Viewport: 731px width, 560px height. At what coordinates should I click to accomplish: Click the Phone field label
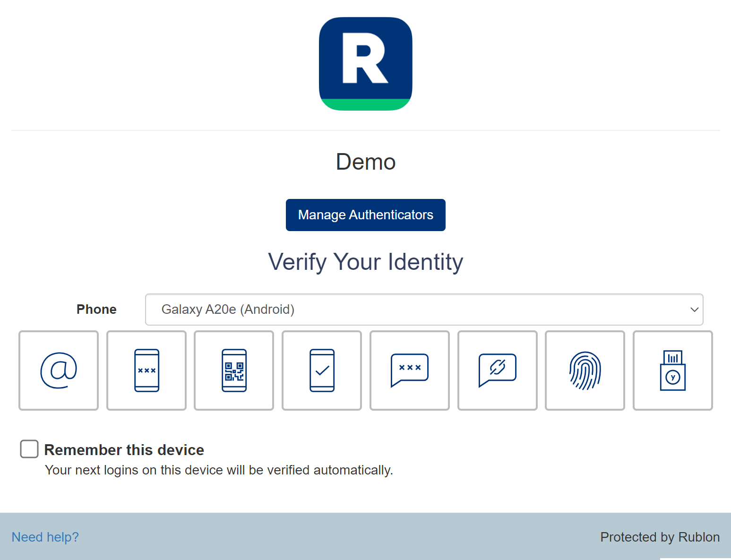pyautogui.click(x=96, y=310)
